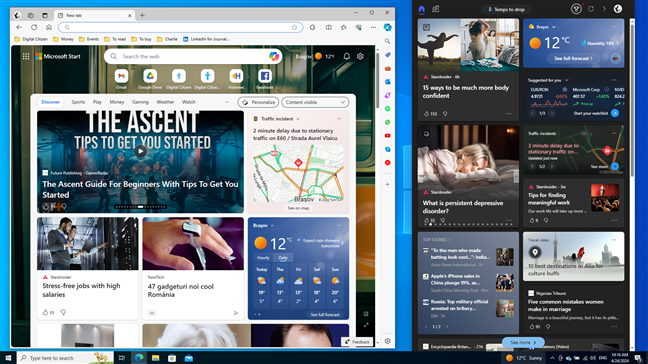Click the add plus icon in Edge sidebar
648x364 pixels.
387,184
